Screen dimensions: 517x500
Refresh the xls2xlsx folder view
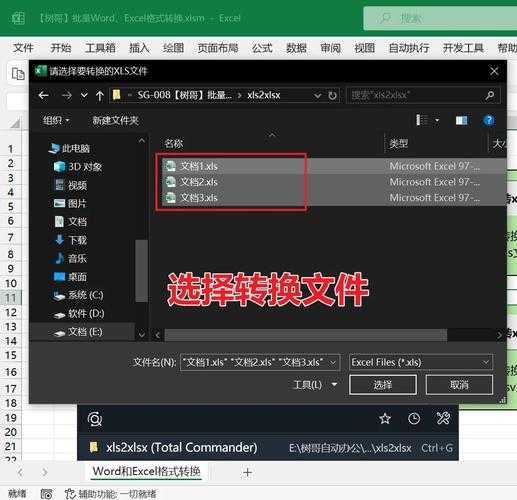point(332,96)
